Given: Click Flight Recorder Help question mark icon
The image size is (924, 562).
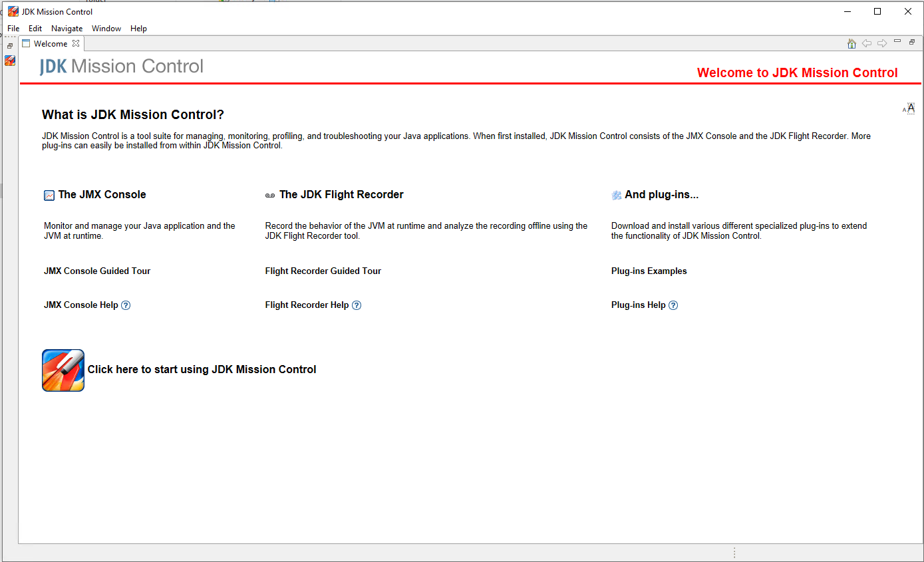Looking at the screenshot, I should (x=357, y=305).
